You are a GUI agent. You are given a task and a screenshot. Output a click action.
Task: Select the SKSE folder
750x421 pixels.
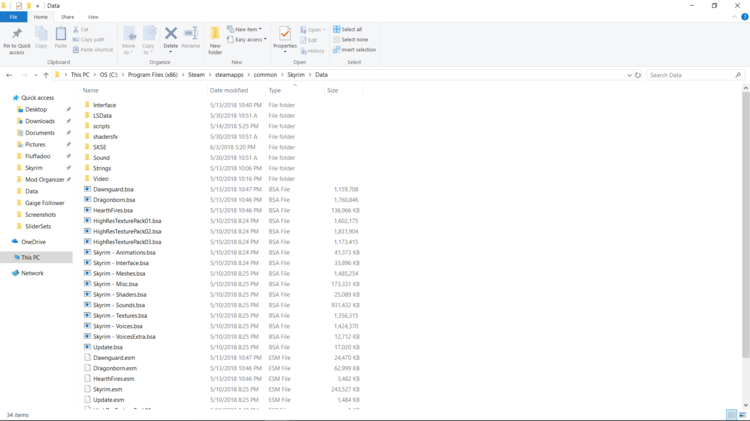pyautogui.click(x=99, y=147)
